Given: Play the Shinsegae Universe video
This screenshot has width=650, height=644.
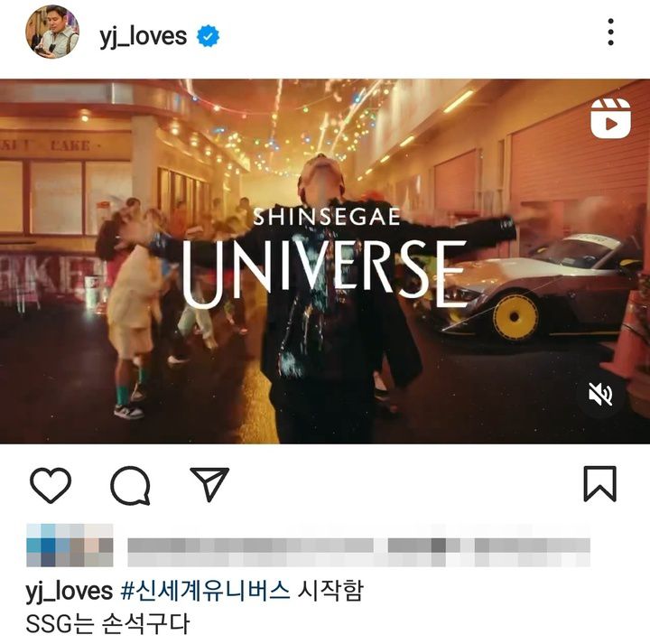Looking at the screenshot, I should point(325,261).
